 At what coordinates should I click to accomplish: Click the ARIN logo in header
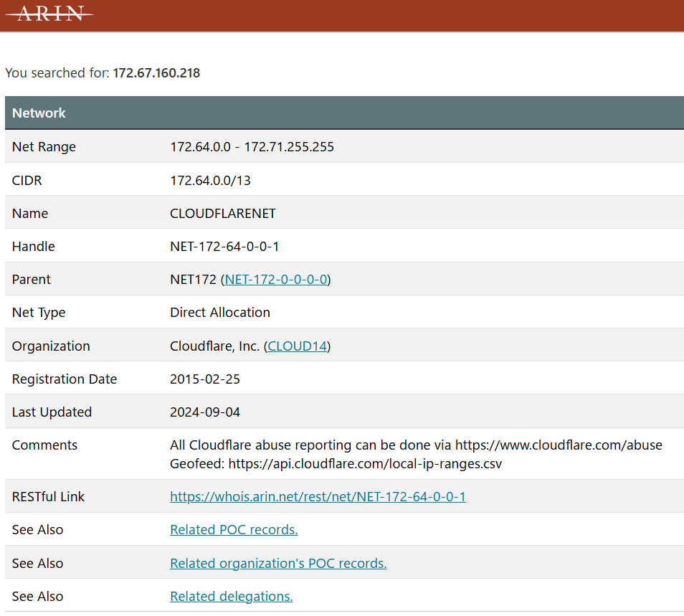49,14
